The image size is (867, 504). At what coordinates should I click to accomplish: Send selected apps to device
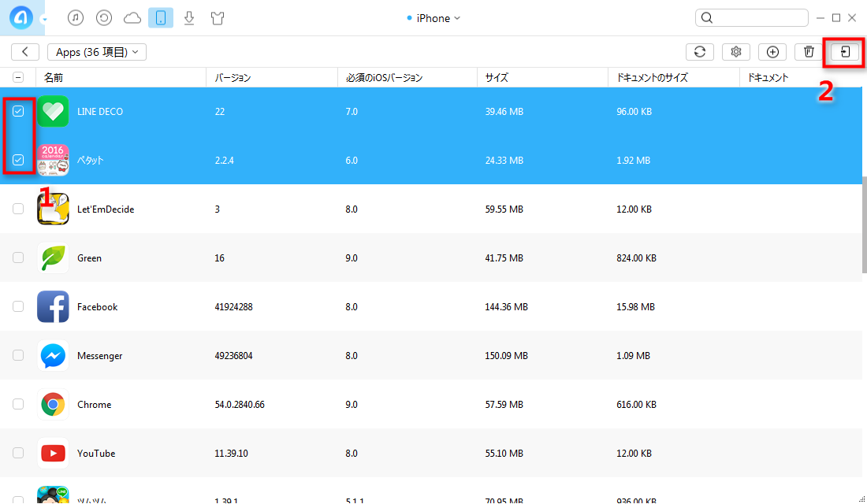[844, 52]
